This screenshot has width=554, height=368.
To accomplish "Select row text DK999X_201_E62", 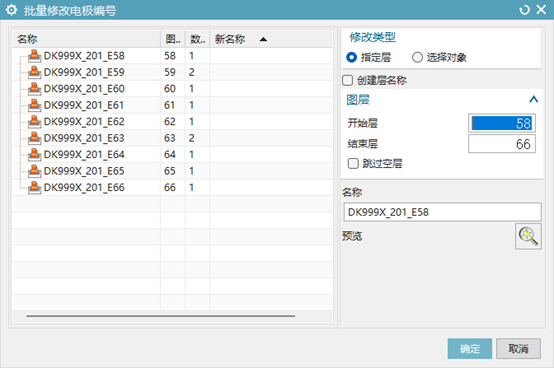I will (84, 121).
